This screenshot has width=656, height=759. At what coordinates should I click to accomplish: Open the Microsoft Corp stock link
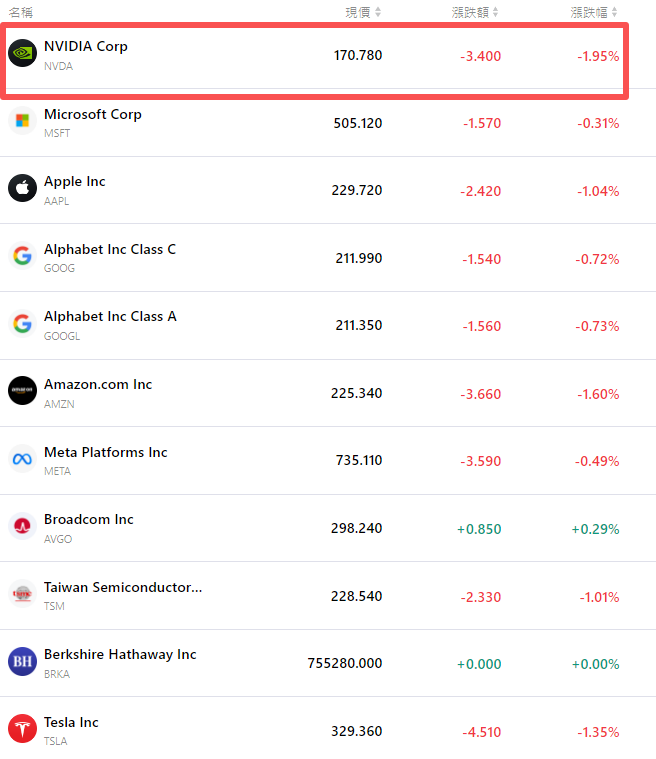point(93,114)
